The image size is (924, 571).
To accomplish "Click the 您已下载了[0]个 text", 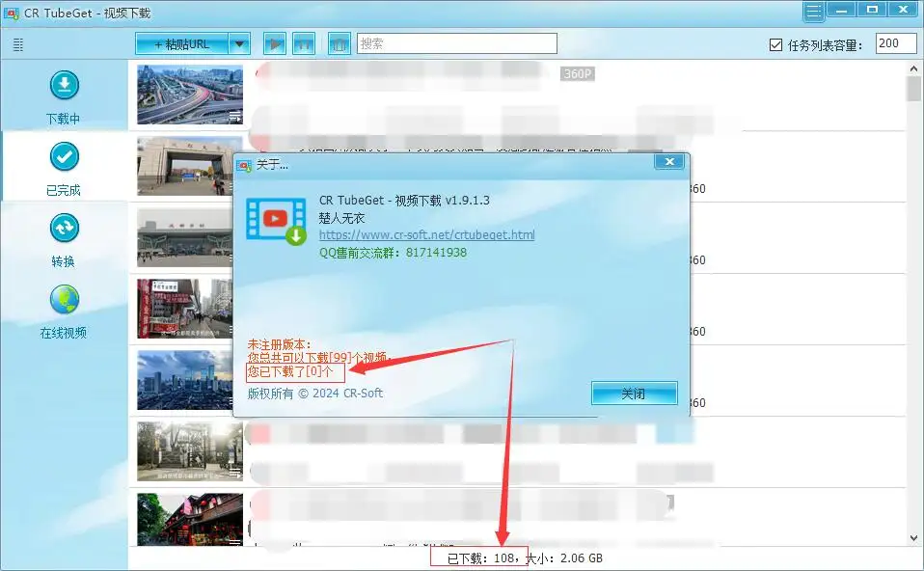I will point(290,371).
